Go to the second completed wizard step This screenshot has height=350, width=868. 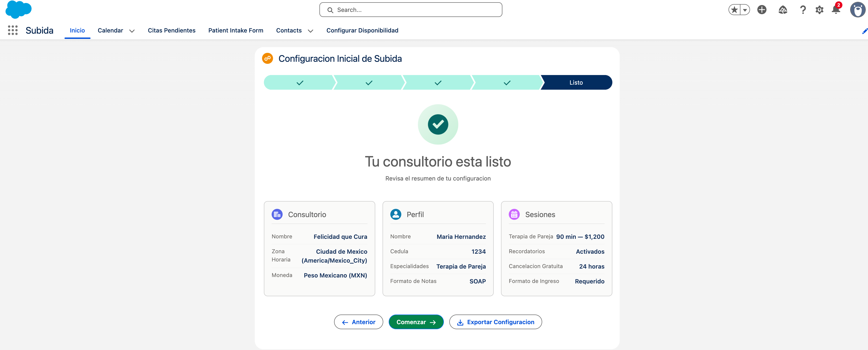369,83
